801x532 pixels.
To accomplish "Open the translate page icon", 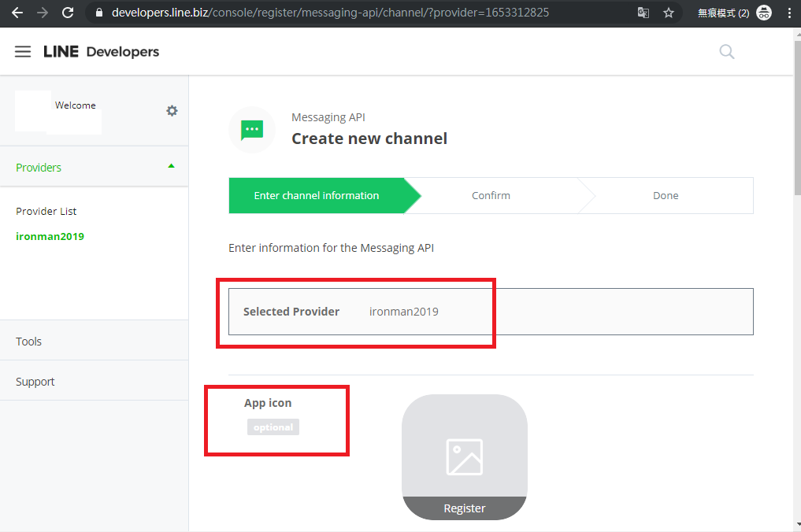I will pos(643,13).
